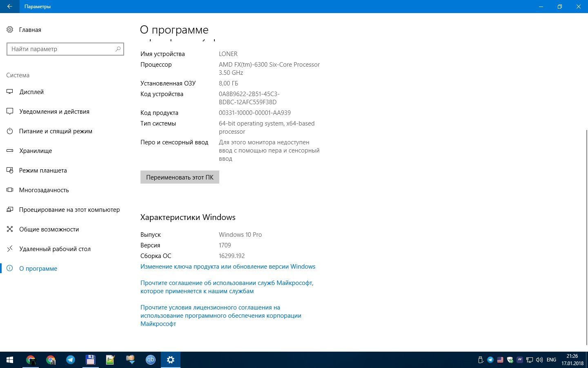Click the drive icon beside Хранилище
This screenshot has width=588, height=368.
pos(10,150)
